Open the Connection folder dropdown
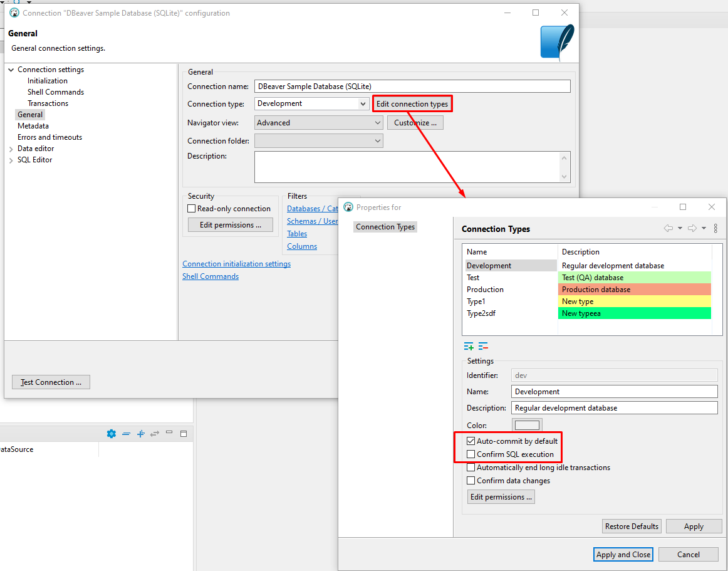728x571 pixels. point(319,141)
